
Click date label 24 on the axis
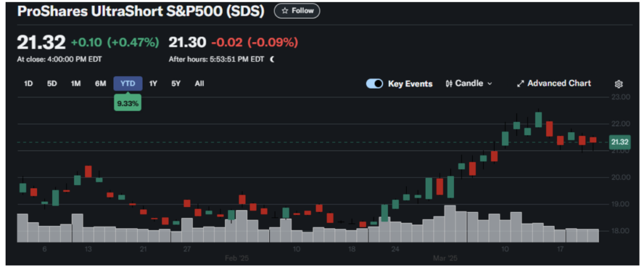395,249
